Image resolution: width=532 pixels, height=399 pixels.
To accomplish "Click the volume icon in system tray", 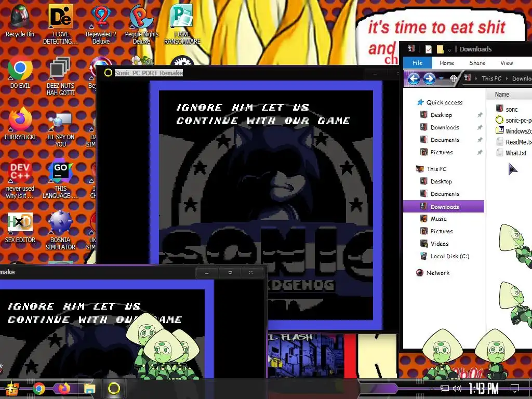I will pyautogui.click(x=457, y=389).
